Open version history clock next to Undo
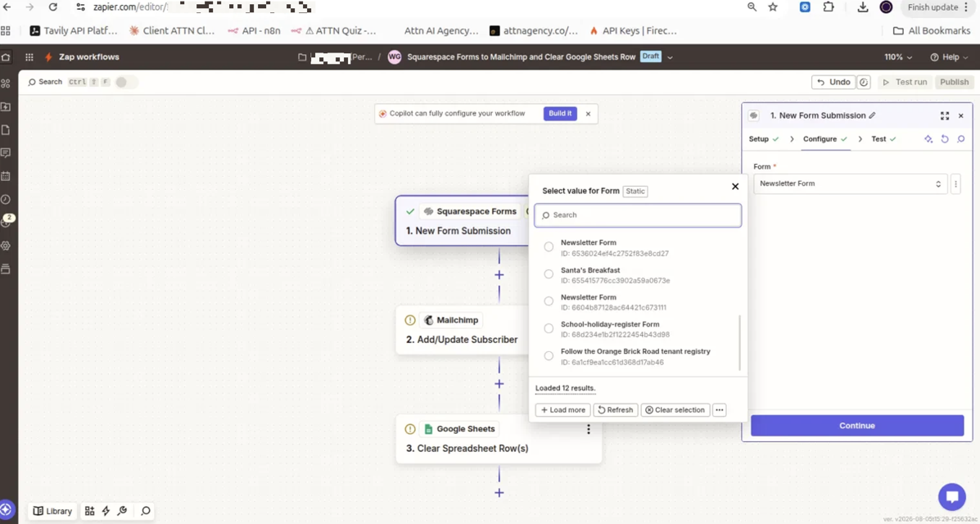Image resolution: width=980 pixels, height=524 pixels. pyautogui.click(x=864, y=82)
